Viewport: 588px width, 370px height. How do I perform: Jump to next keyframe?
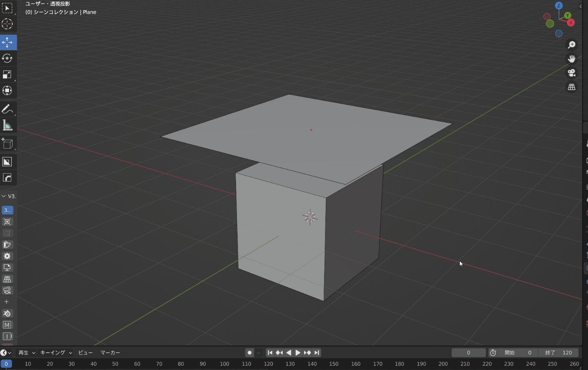tap(307, 353)
